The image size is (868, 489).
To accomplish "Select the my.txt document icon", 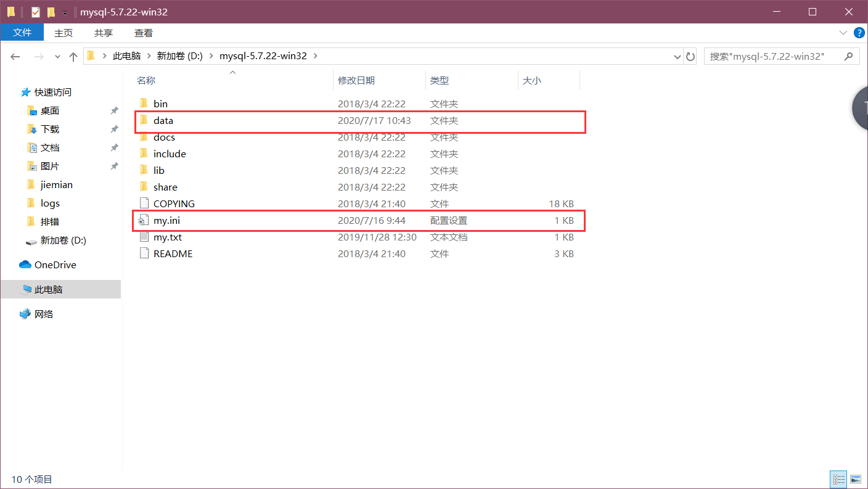I will pyautogui.click(x=144, y=237).
